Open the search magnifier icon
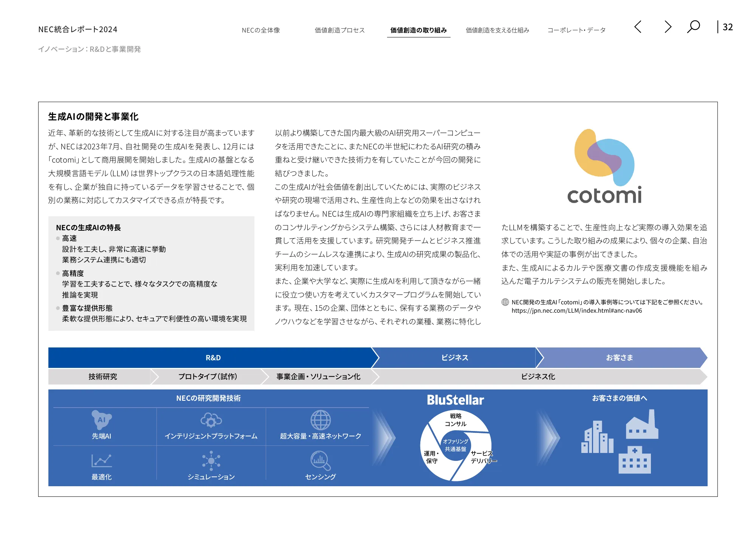The image size is (756, 535). click(693, 27)
